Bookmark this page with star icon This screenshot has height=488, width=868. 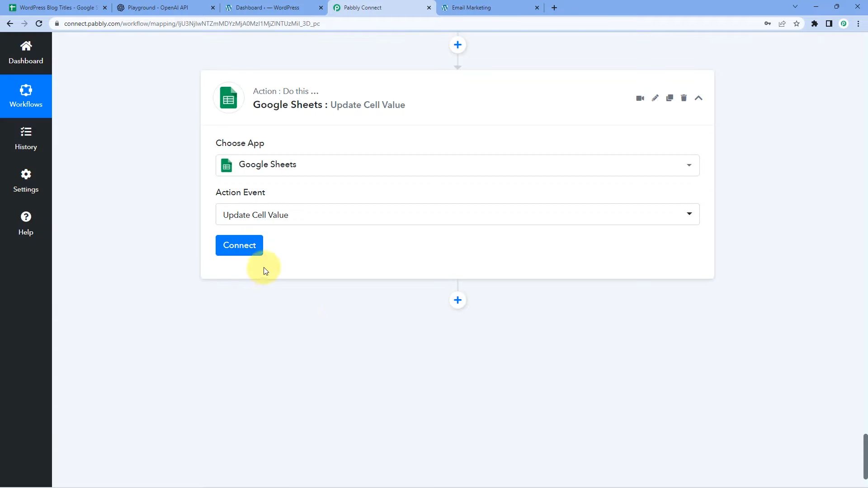797,23
